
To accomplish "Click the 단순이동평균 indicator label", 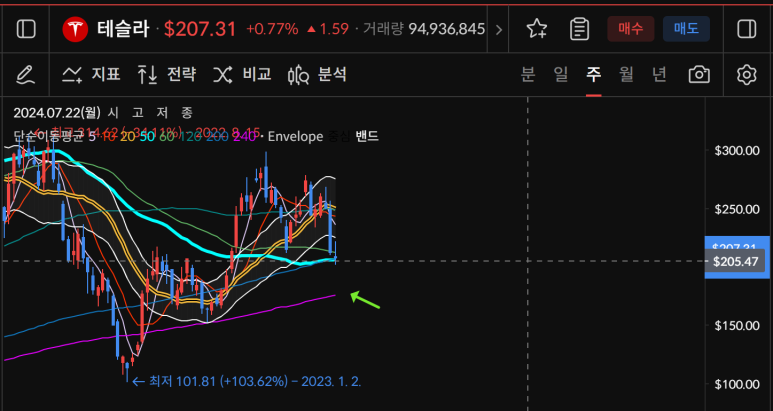I will (49, 137).
